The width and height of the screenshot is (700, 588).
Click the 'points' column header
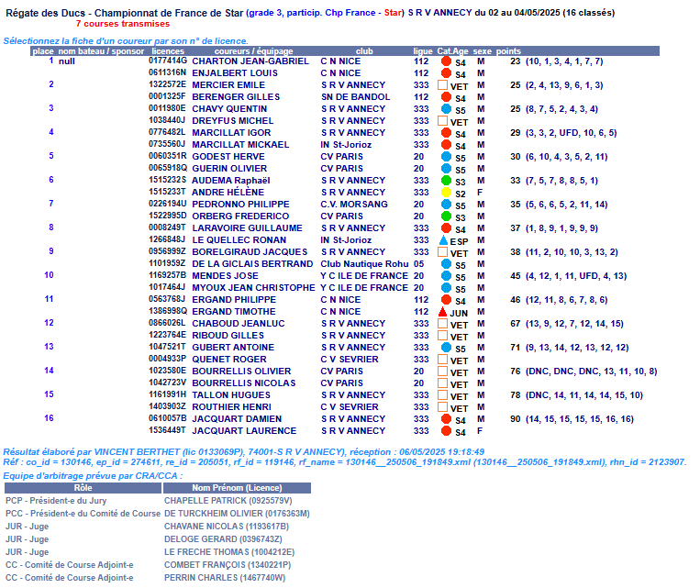pyautogui.click(x=508, y=50)
